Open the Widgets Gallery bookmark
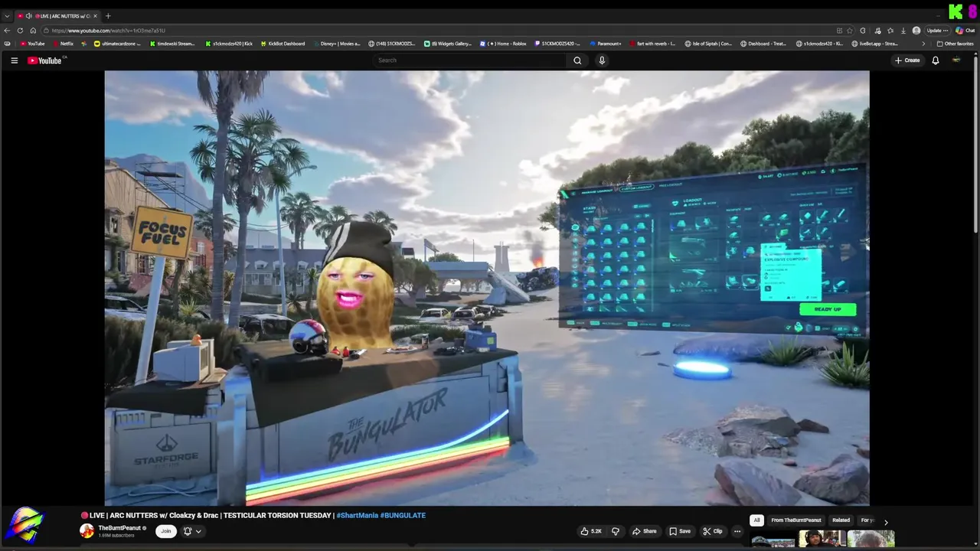Screen dimensions: 980x551 [448, 44]
